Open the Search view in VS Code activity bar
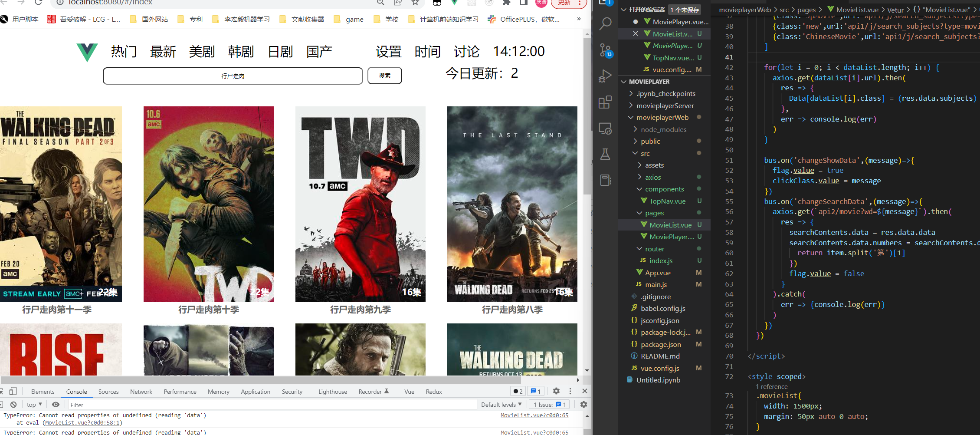980x435 pixels. pos(605,23)
